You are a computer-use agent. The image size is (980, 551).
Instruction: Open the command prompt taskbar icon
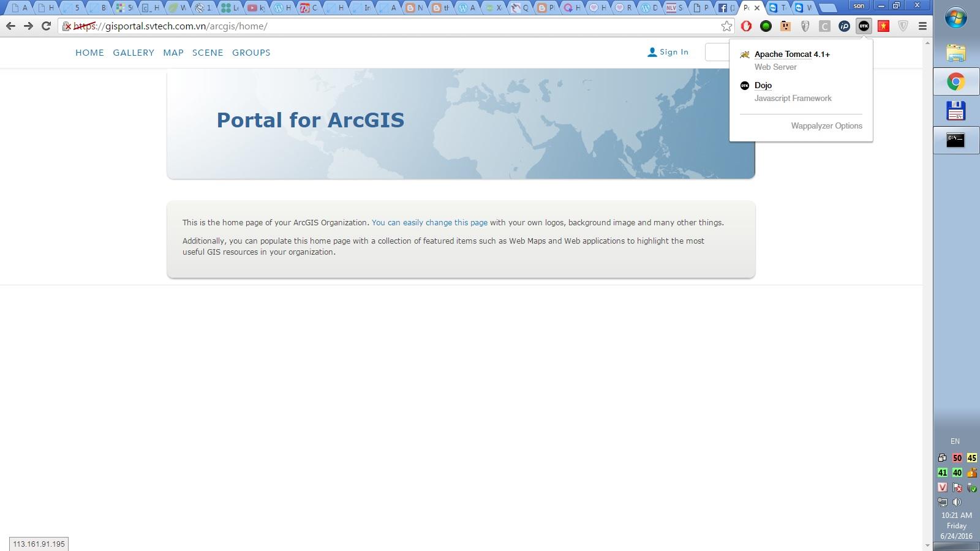tap(956, 140)
